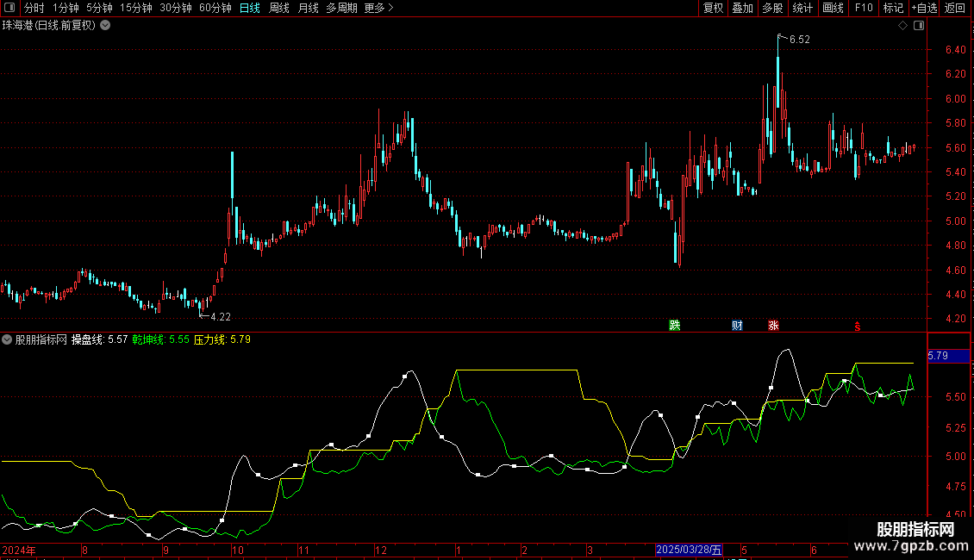Activate the 画线 drawing tools
974x560 pixels.
click(833, 8)
